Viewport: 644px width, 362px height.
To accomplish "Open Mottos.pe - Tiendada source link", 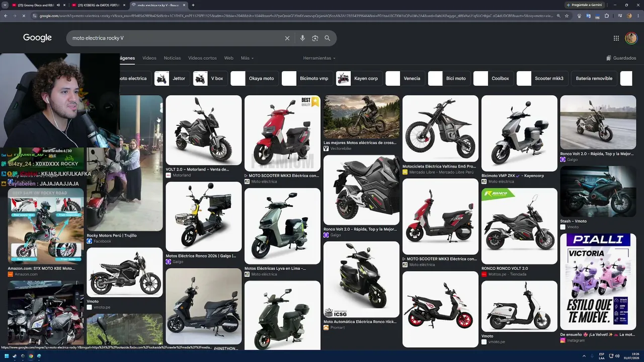I will 507,275.
